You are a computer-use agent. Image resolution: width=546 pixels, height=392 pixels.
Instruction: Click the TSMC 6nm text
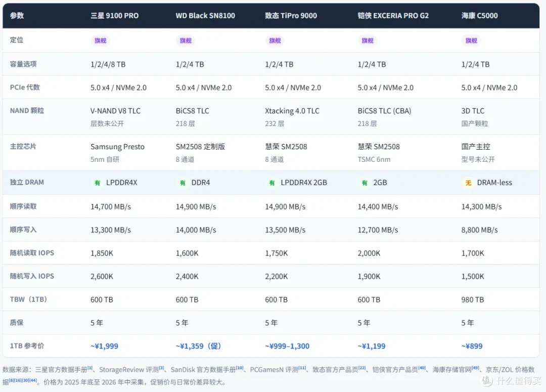click(x=374, y=160)
